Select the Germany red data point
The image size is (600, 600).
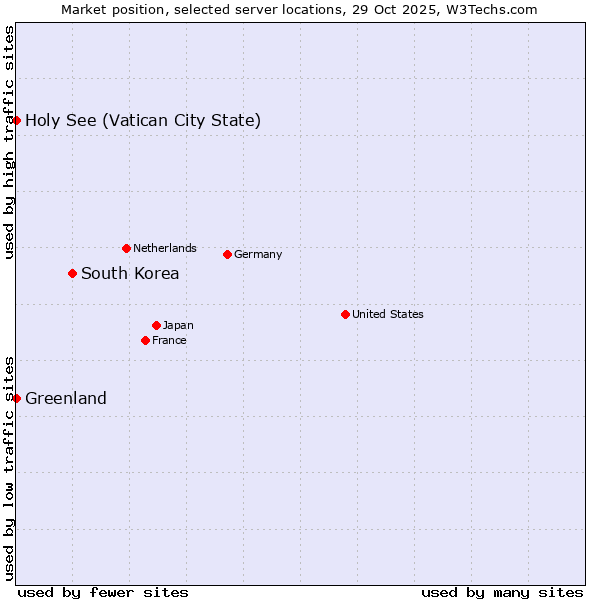(x=227, y=254)
